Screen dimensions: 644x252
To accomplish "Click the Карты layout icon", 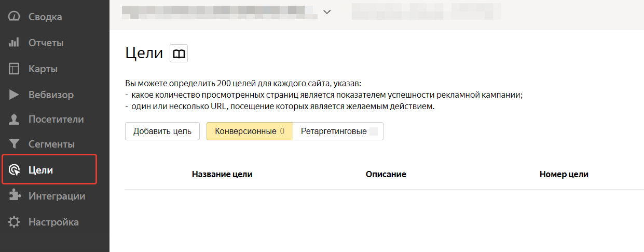I will [x=14, y=69].
